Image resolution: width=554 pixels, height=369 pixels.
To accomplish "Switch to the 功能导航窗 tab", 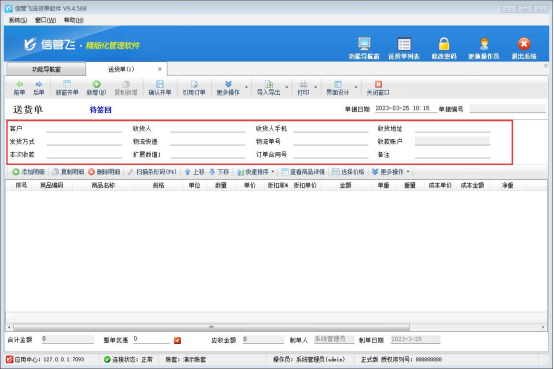I will pyautogui.click(x=46, y=69).
